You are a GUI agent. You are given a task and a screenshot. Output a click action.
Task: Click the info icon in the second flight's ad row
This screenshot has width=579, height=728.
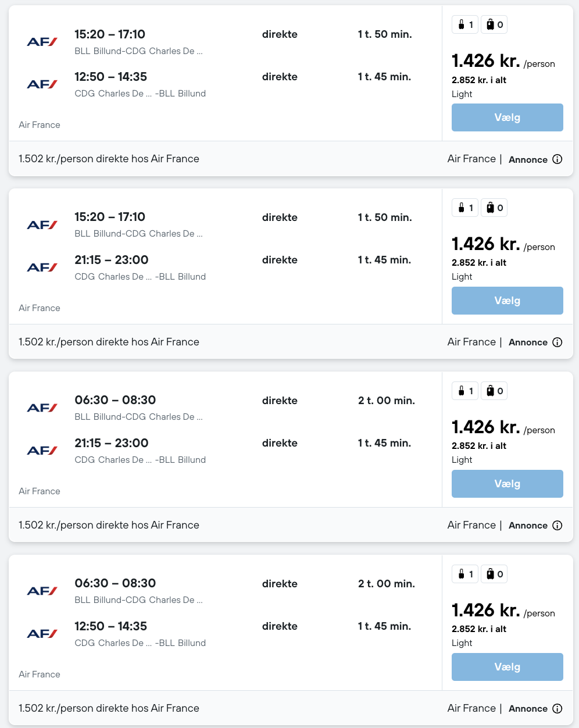pos(557,342)
